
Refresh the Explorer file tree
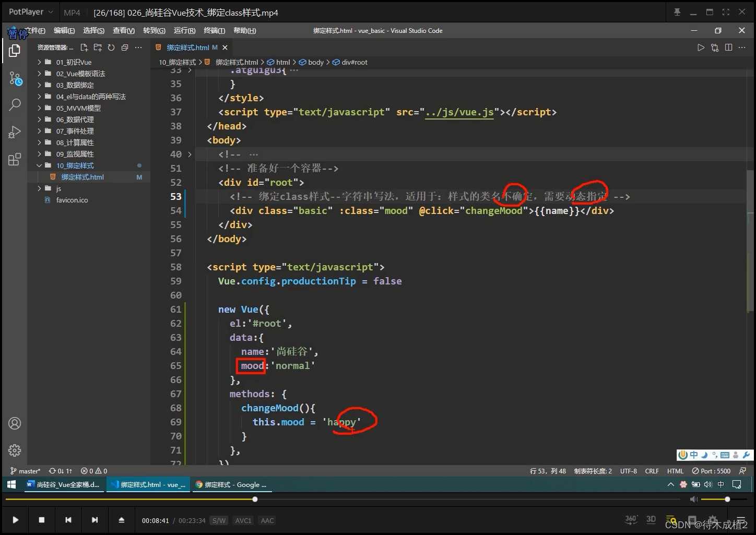point(111,47)
